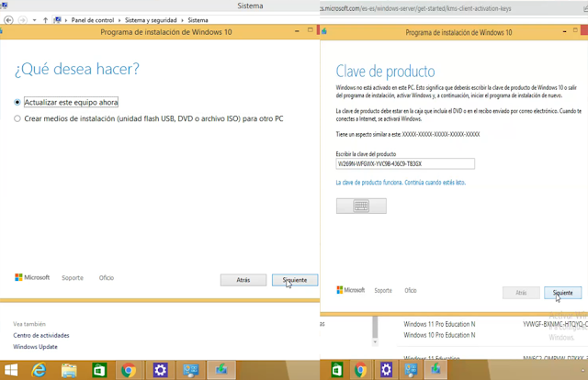Screen dimensions: 588x380
Task: Open the Windows Start button
Action: pos(11,370)
